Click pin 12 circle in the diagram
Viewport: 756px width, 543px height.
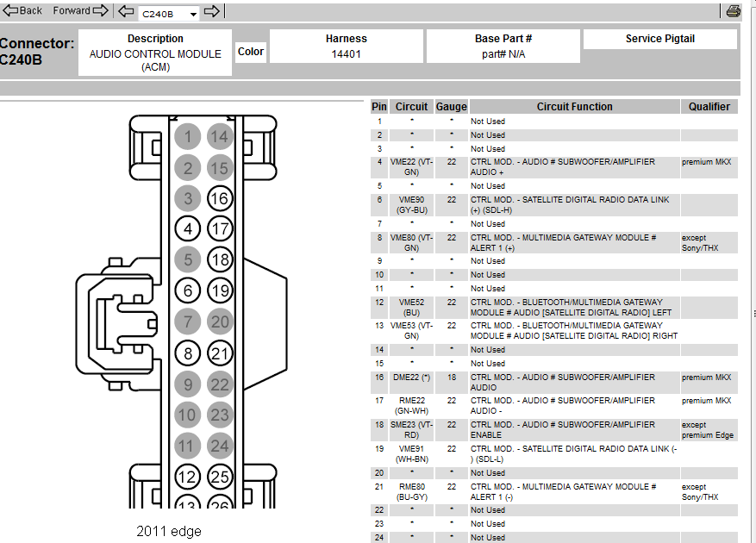pyautogui.click(x=188, y=477)
